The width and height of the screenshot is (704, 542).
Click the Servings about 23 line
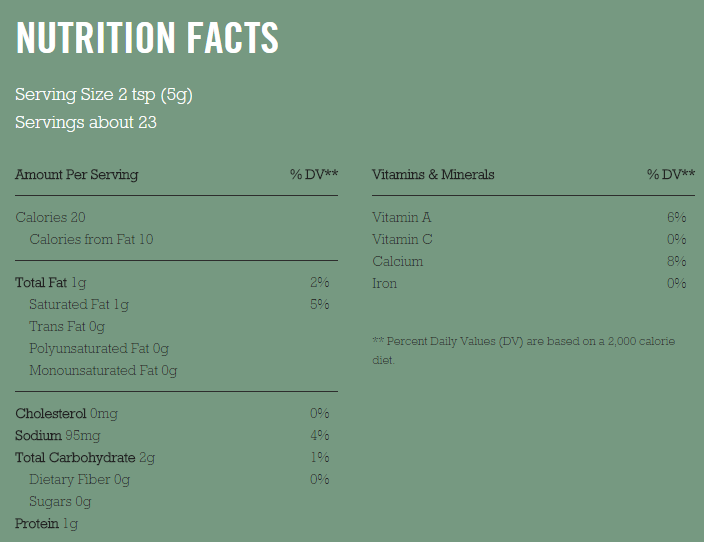[86, 123]
